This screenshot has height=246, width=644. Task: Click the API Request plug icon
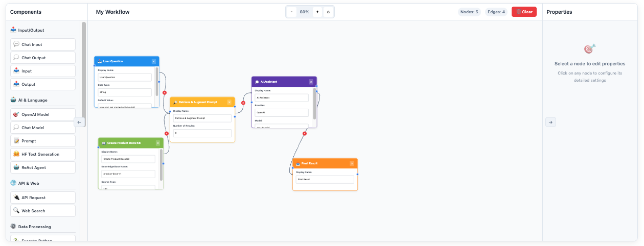tap(16, 198)
